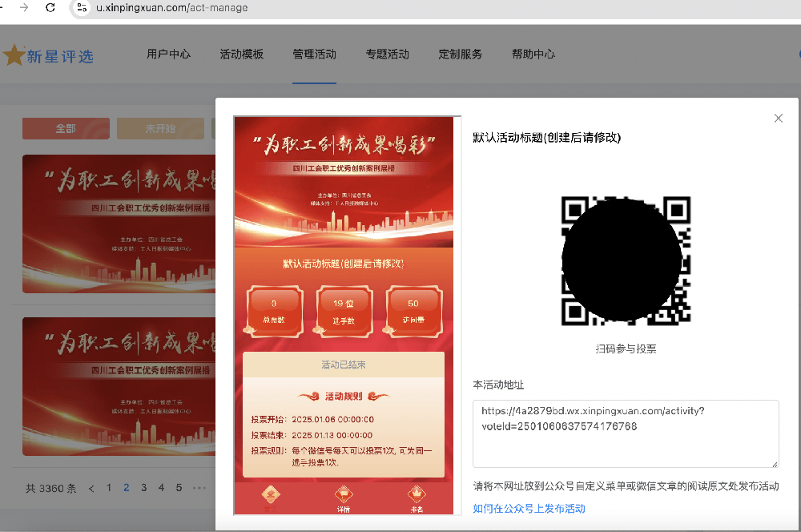Tap the 详情 details icon in the preview

[344, 498]
